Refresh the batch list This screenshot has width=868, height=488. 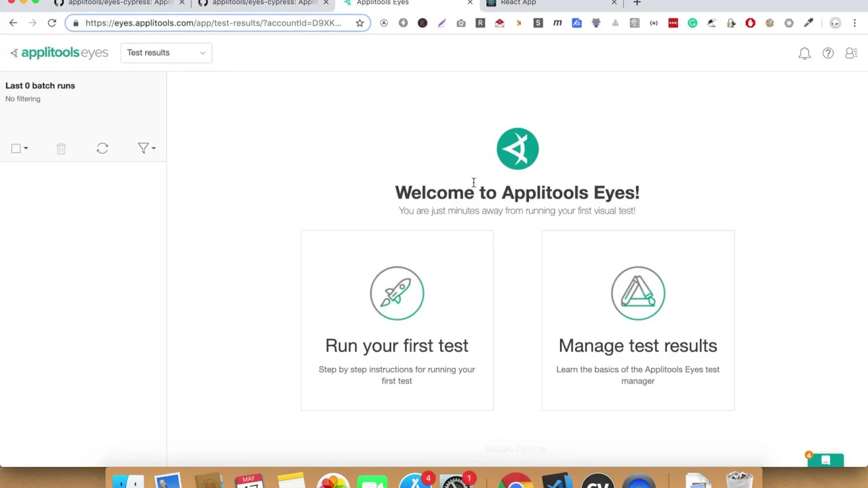102,148
